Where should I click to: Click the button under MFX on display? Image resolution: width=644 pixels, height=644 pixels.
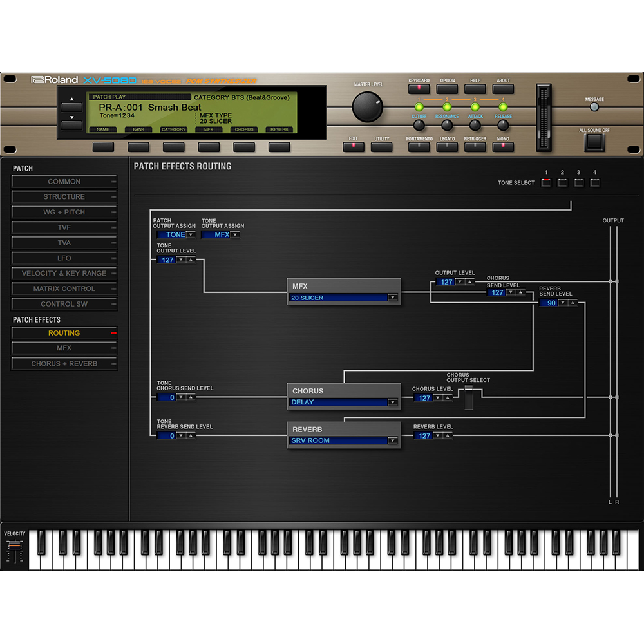click(209, 147)
